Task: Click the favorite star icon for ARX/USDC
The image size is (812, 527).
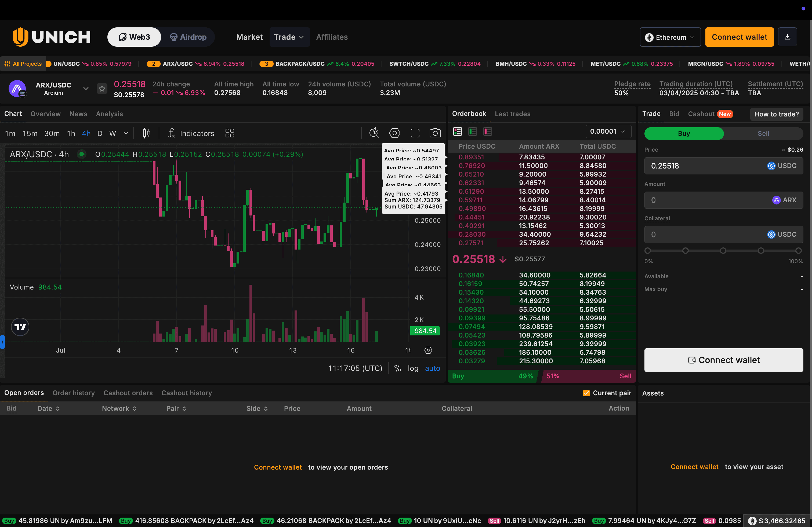Action: coord(102,89)
